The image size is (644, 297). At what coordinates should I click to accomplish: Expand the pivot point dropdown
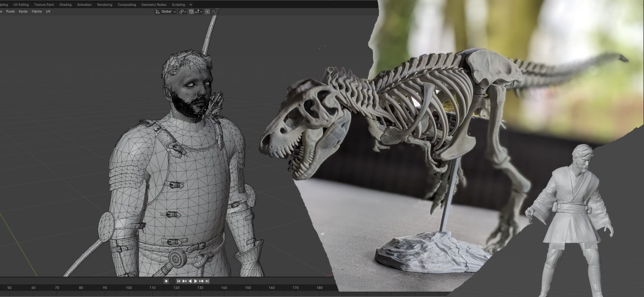point(186,11)
